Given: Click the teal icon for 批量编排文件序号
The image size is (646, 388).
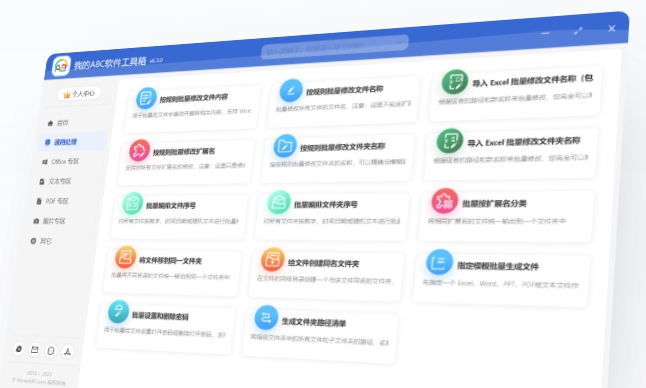Looking at the screenshot, I should (133, 203).
